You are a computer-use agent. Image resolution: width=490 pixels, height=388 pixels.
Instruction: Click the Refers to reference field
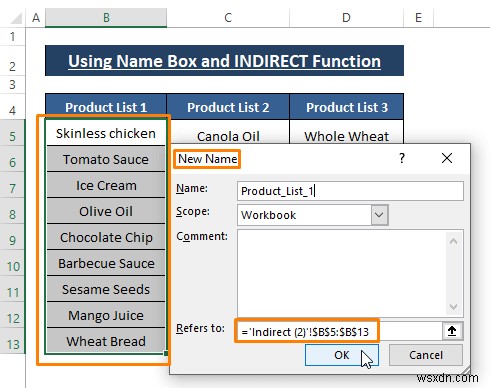point(339,332)
